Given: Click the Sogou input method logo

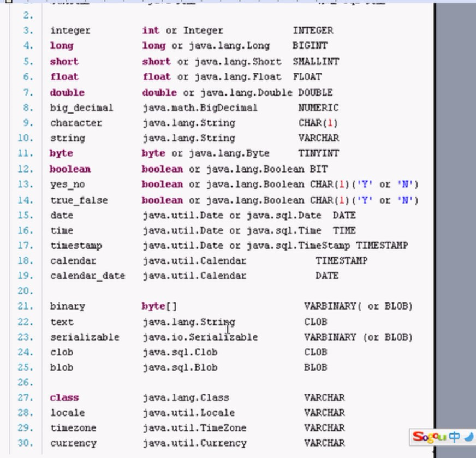Looking at the screenshot, I should point(429,437).
